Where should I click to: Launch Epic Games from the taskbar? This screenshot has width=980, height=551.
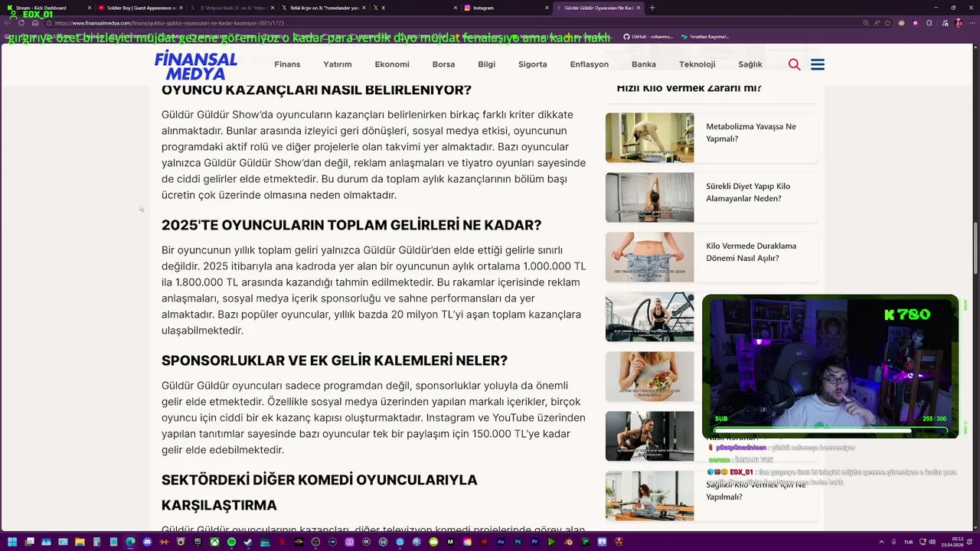198,542
